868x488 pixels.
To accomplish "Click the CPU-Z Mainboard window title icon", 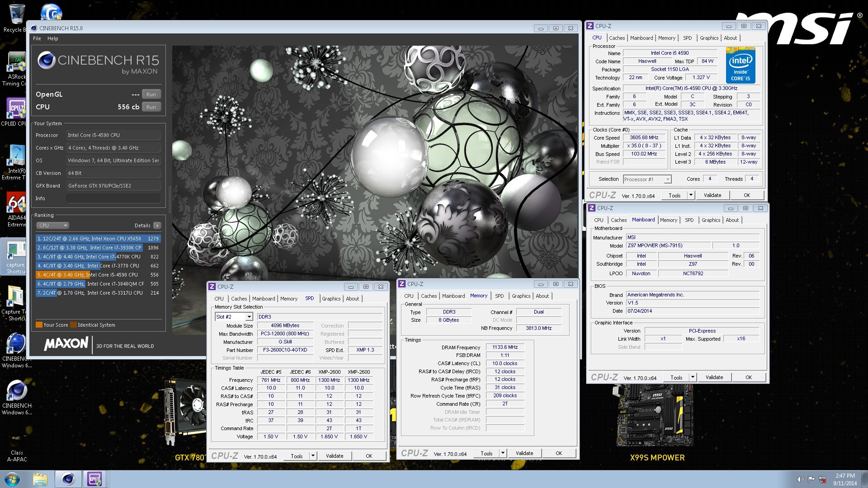I will pyautogui.click(x=592, y=208).
